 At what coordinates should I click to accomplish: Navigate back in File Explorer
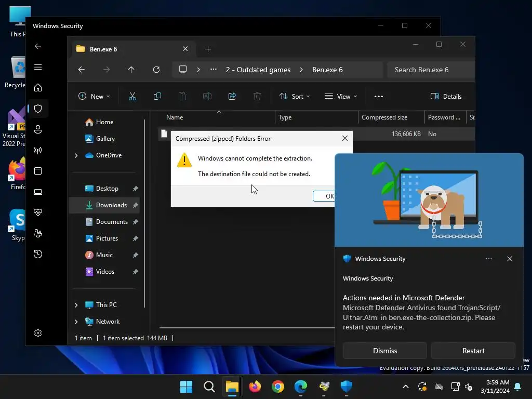82,70
